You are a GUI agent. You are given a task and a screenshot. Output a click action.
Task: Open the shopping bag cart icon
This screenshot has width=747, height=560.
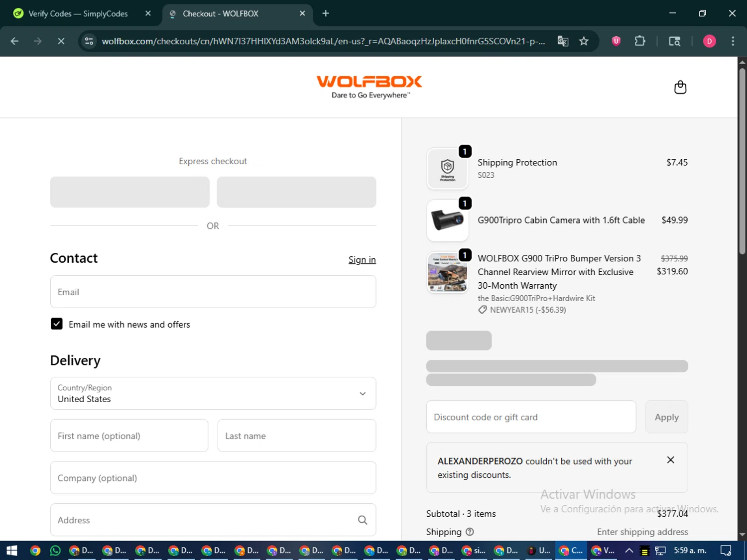(680, 88)
